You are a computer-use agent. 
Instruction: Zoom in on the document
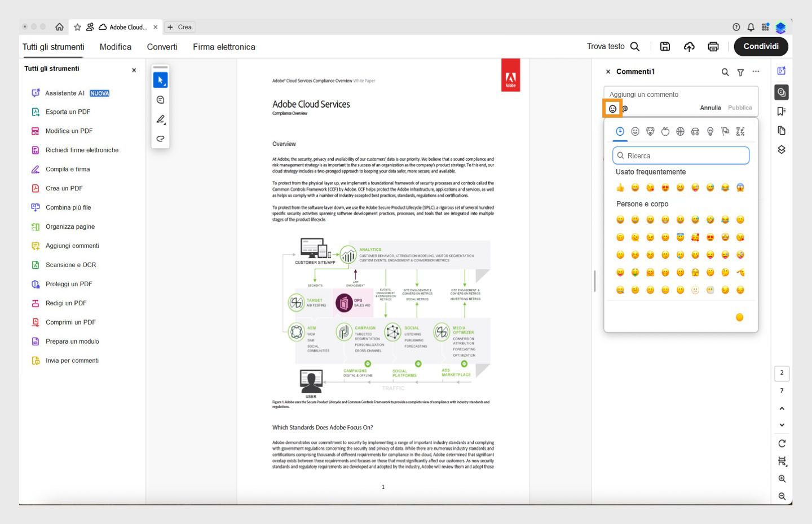click(x=782, y=479)
